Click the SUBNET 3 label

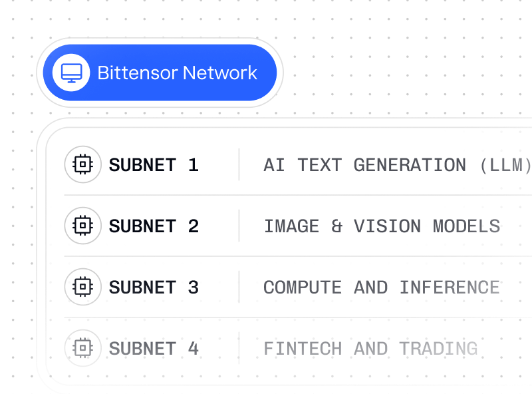154,288
